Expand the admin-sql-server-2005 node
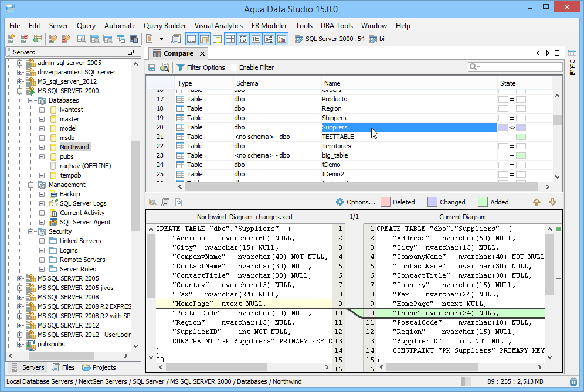The height and width of the screenshot is (392, 584). point(20,63)
